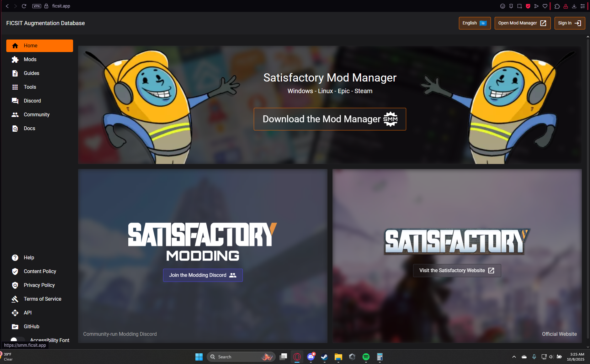This screenshot has width=590, height=364.
Task: View the Privacy Policy
Action: 40,285
